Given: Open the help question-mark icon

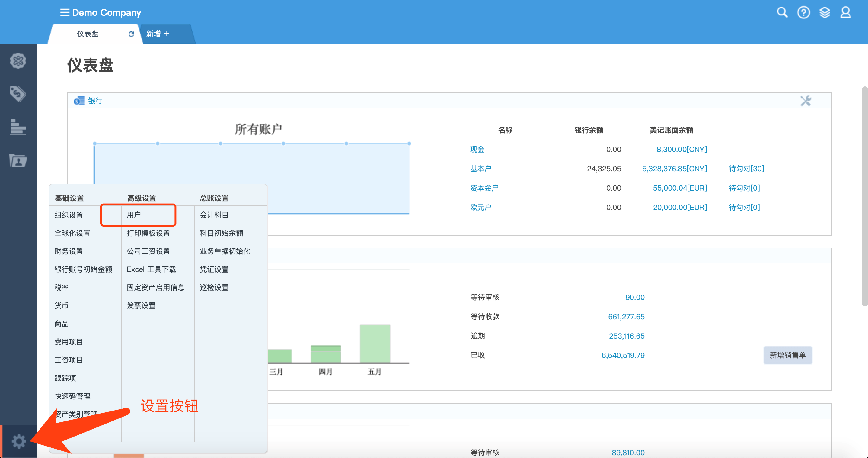Looking at the screenshot, I should [x=803, y=13].
